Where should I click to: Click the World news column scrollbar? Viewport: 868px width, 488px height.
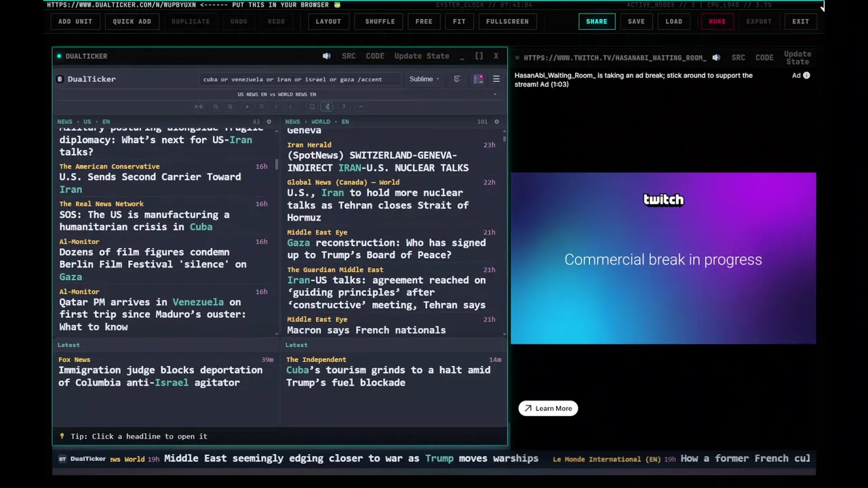click(x=505, y=139)
